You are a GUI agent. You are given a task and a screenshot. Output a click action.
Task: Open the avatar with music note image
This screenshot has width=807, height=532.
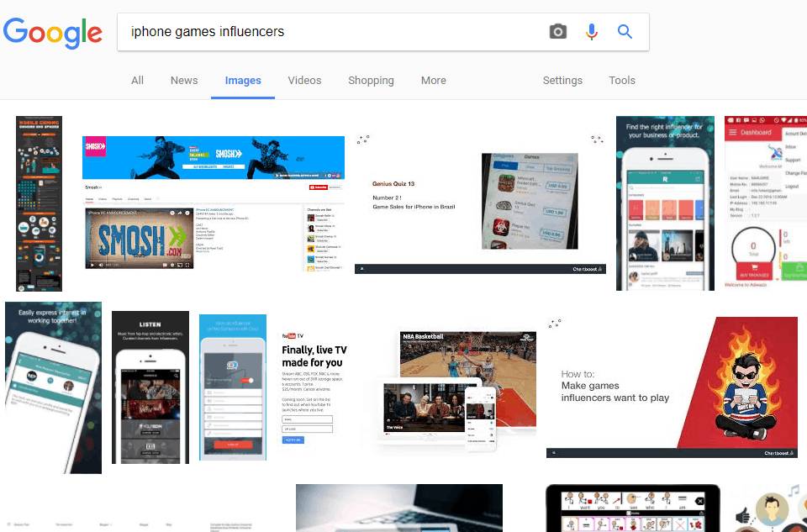click(x=769, y=508)
